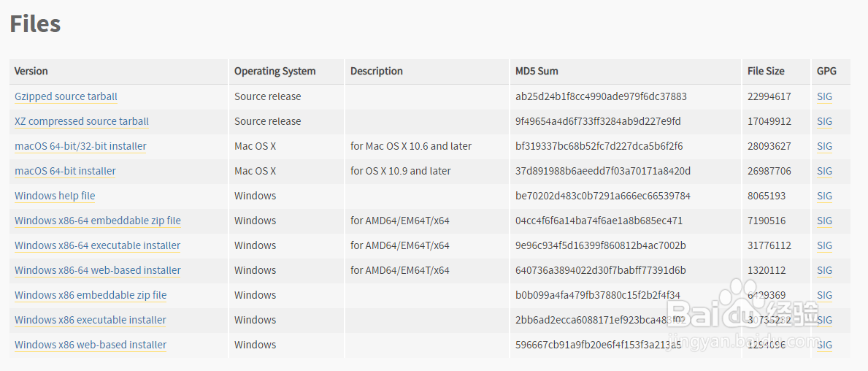Download the XZ compressed source tarball
Image resolution: width=868 pixels, height=371 pixels.
click(x=82, y=121)
